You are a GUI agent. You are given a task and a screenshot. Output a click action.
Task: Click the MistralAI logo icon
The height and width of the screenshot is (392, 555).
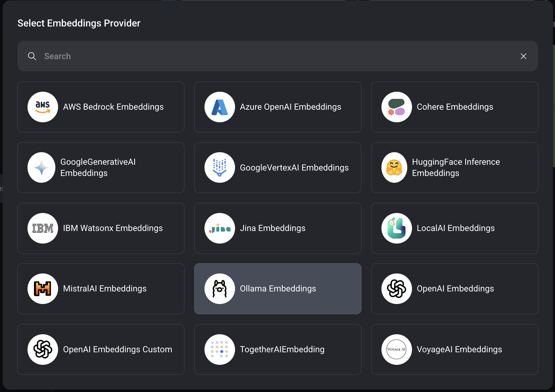tap(43, 289)
